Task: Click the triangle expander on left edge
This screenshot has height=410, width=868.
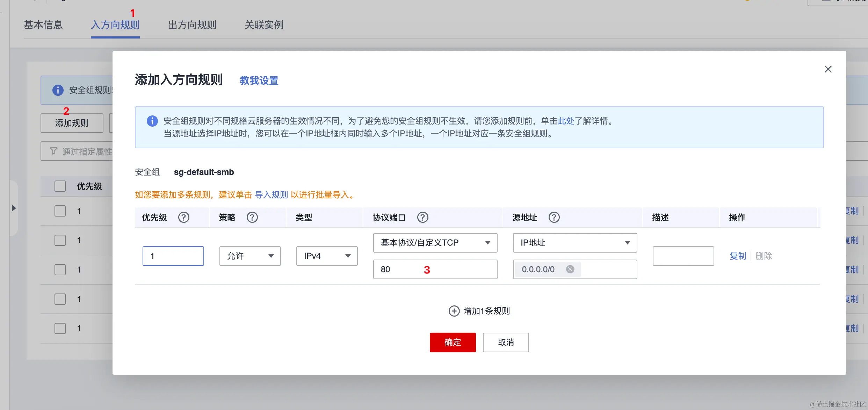Action: click(14, 208)
